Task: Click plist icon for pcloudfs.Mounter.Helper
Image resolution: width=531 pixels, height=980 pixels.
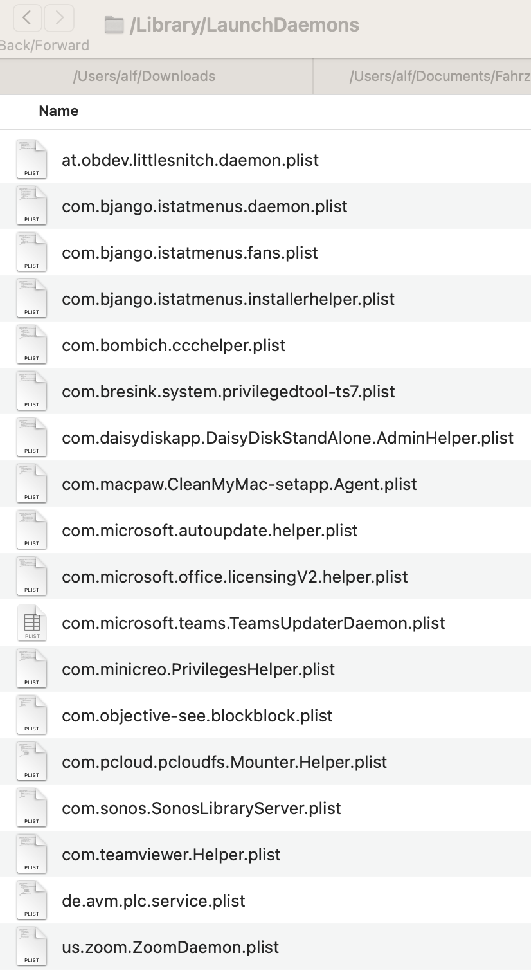Action: click(x=32, y=761)
